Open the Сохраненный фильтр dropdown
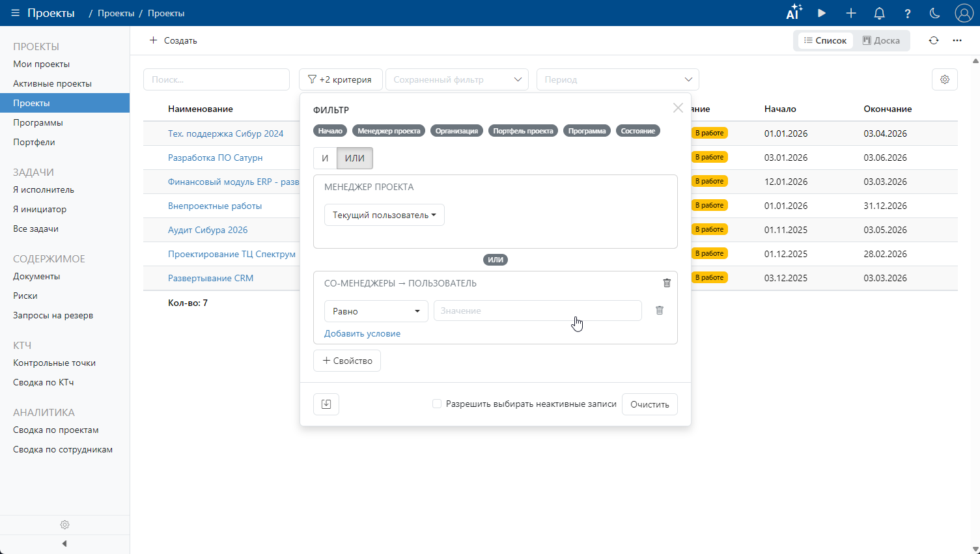 (456, 79)
